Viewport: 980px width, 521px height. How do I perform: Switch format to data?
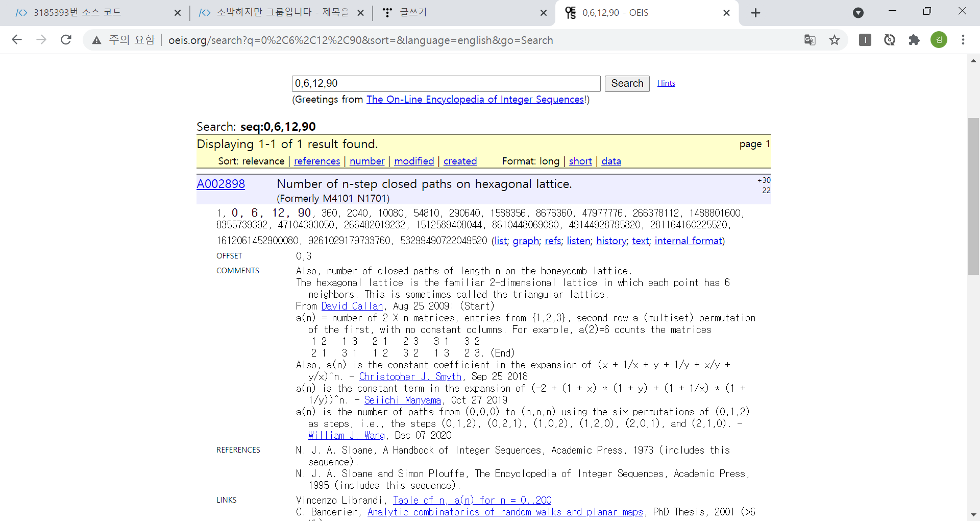611,161
